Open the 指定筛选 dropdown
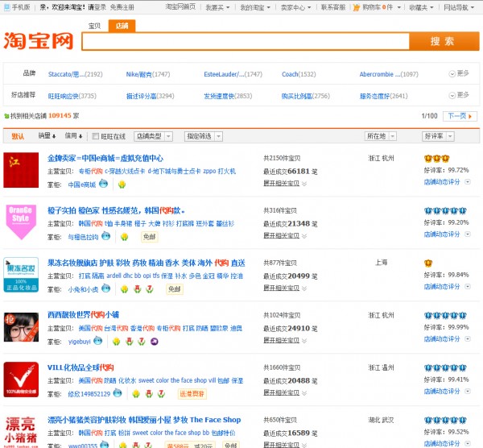The image size is (483, 448). (x=204, y=136)
